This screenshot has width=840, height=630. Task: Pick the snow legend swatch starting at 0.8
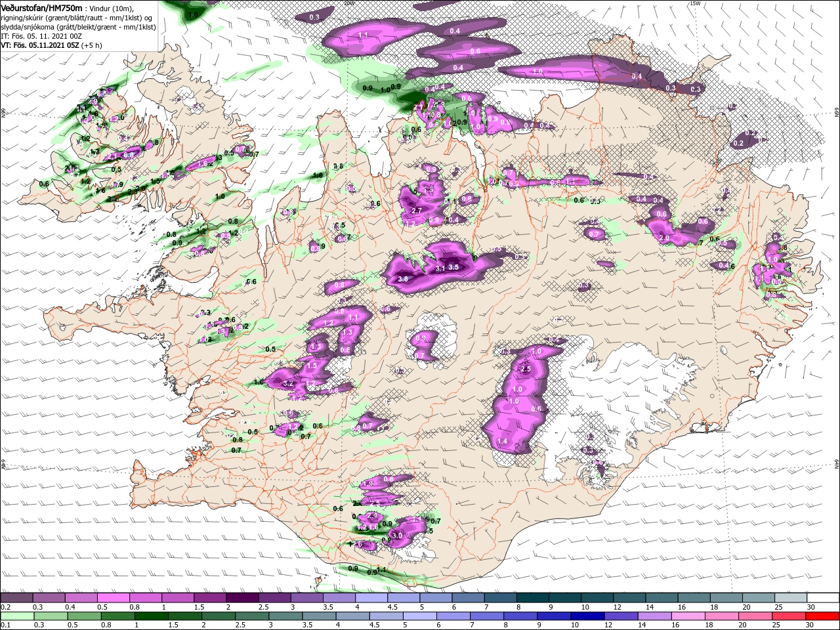tap(145, 598)
